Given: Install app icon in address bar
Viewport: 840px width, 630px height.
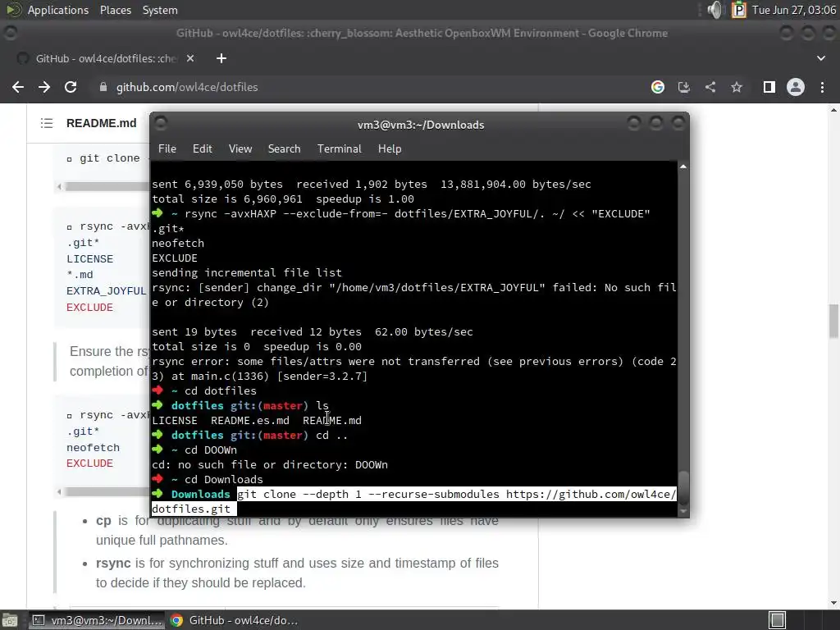Looking at the screenshot, I should 684,87.
